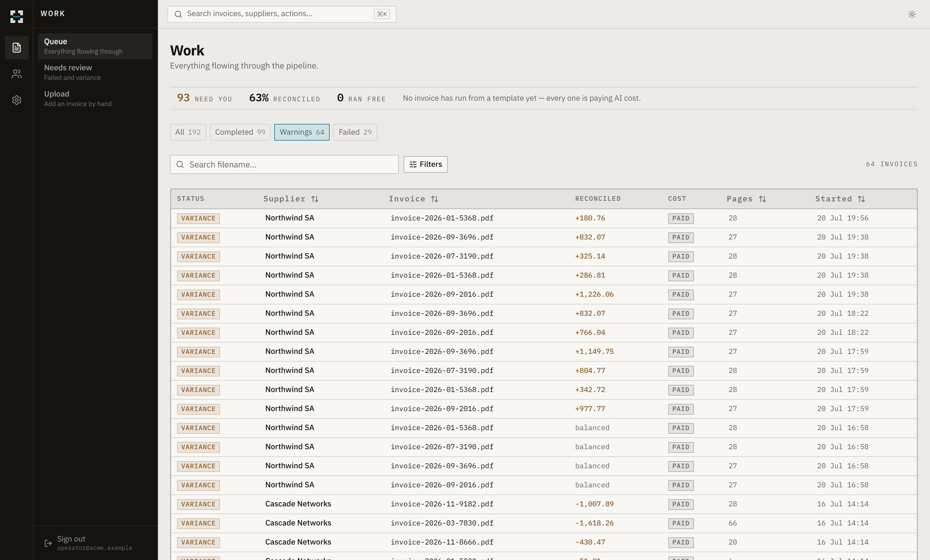
Task: Click the -430.47 reconciled value
Action: point(590,542)
